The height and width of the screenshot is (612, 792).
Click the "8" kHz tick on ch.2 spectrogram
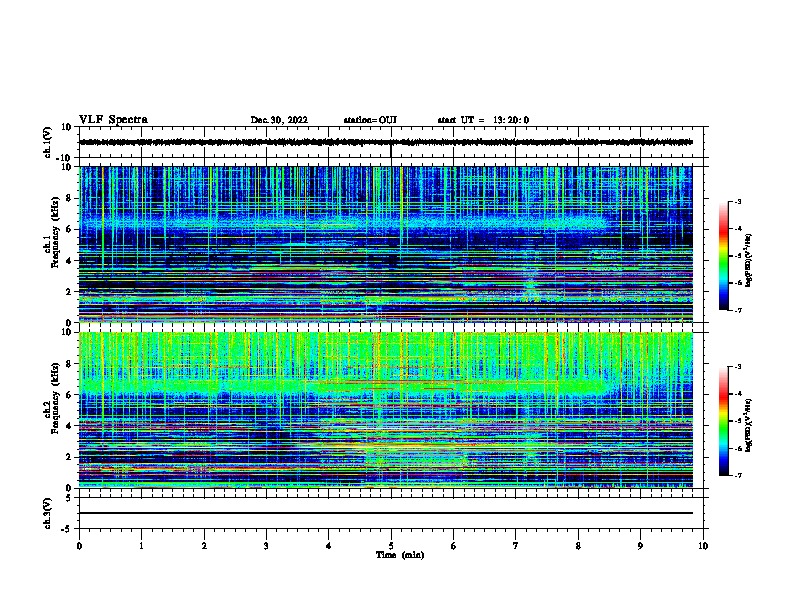[69, 364]
